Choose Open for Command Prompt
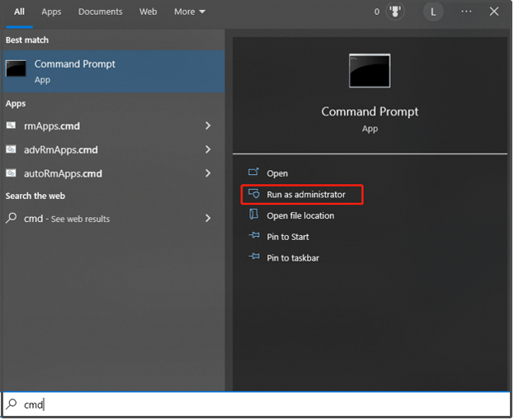Screen dimensions: 514x420 277,173
